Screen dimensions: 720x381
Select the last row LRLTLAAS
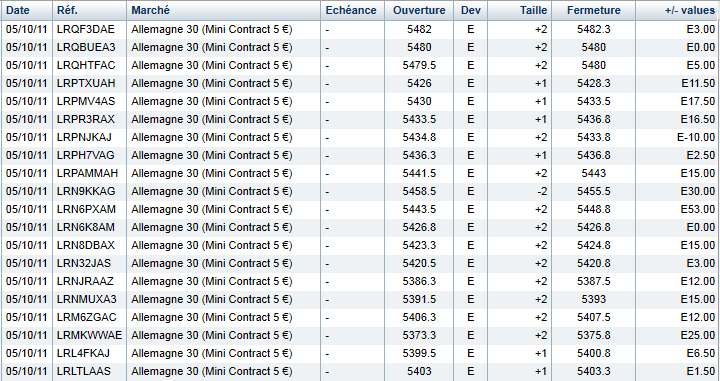(x=360, y=371)
